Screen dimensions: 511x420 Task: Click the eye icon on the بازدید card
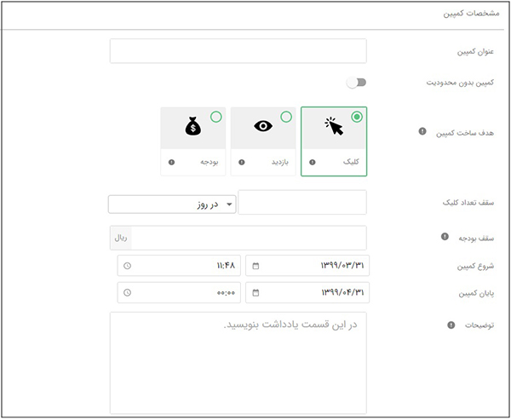(x=263, y=126)
